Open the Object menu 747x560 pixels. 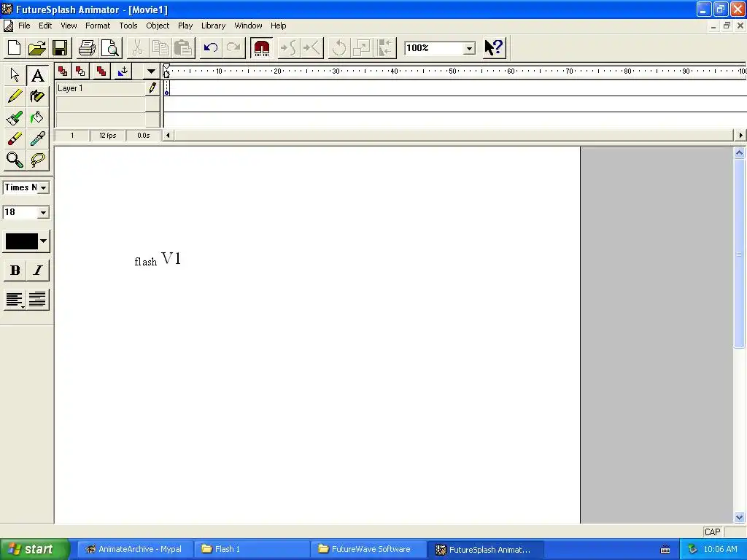pos(158,26)
